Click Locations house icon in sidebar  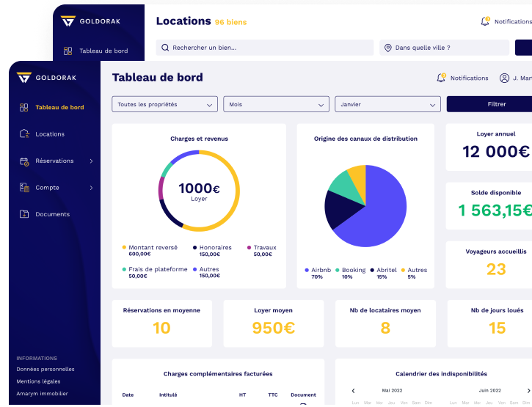coord(24,134)
